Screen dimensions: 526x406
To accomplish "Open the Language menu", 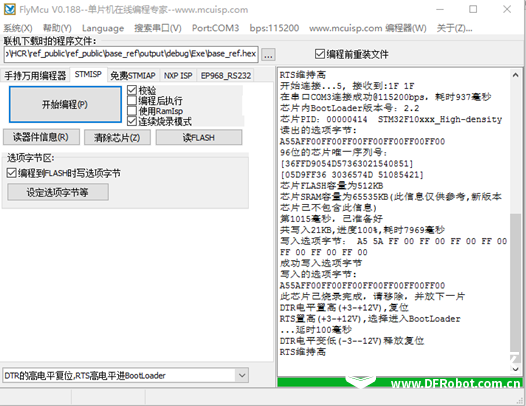I will pyautogui.click(x=103, y=28).
